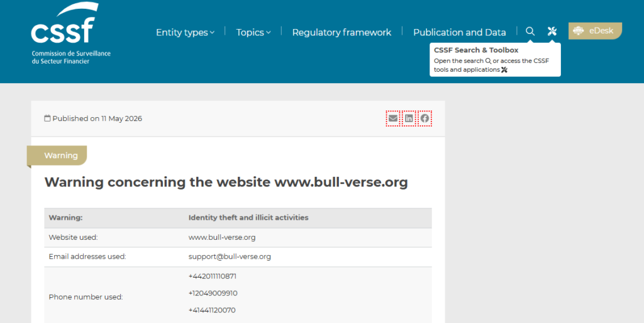Screen dimensions: 644x323
Task: Open the toolbox icon in the header
Action: 552,31
